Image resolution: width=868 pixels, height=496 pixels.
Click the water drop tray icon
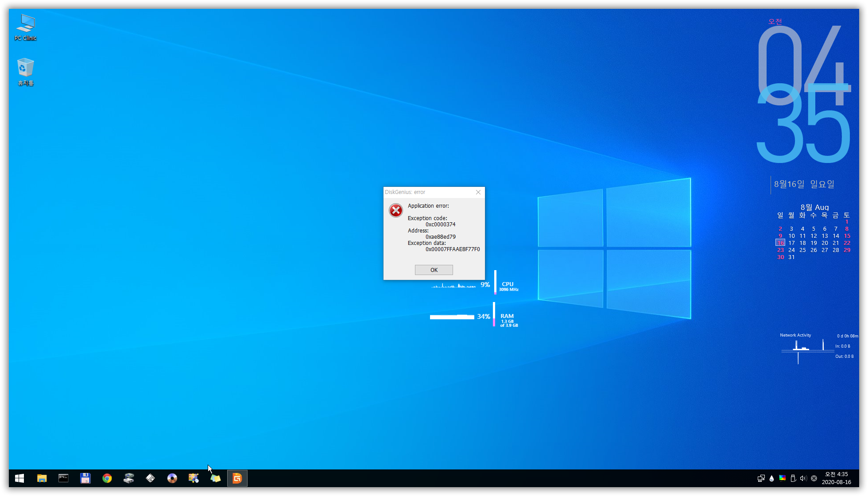click(771, 478)
